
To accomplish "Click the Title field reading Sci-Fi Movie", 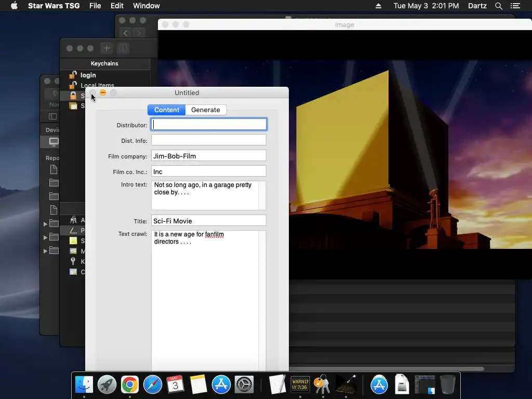I will pyautogui.click(x=209, y=221).
